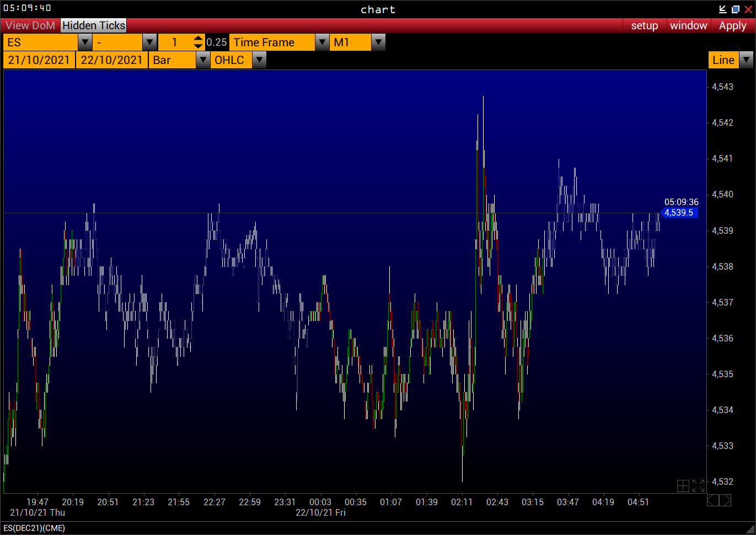The image size is (756, 535).
Task: Select View DoM in the toolbar
Action: pyautogui.click(x=30, y=25)
